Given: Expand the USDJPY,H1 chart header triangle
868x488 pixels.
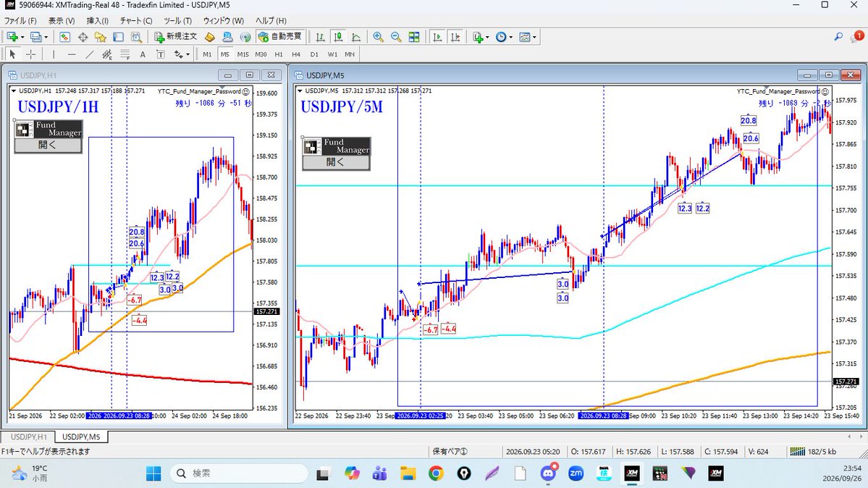Looking at the screenshot, I should point(14,91).
